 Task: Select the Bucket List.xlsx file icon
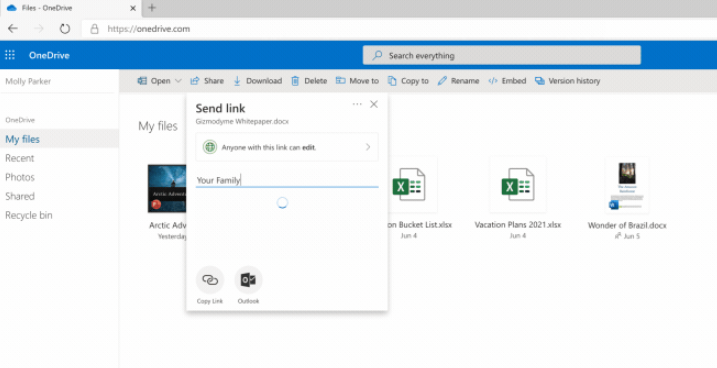[409, 184]
